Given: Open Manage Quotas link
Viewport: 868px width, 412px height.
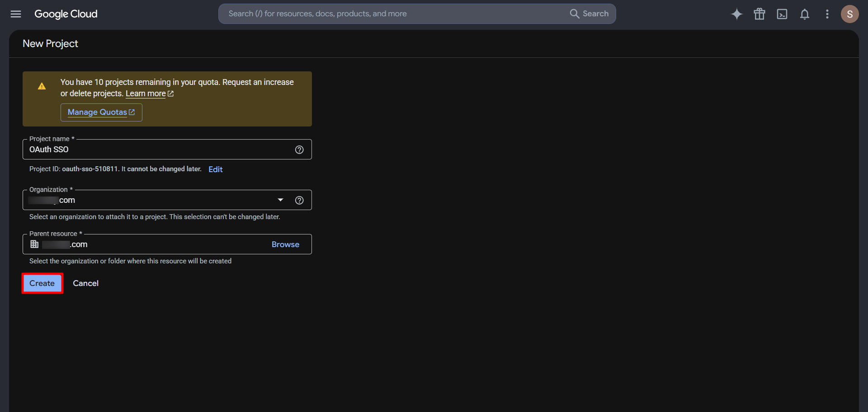Looking at the screenshot, I should [x=101, y=112].
